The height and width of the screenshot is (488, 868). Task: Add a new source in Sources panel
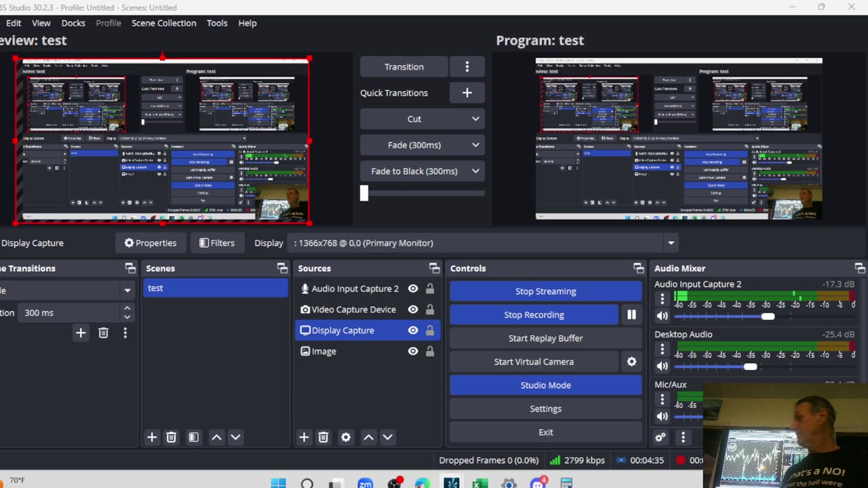(x=304, y=437)
